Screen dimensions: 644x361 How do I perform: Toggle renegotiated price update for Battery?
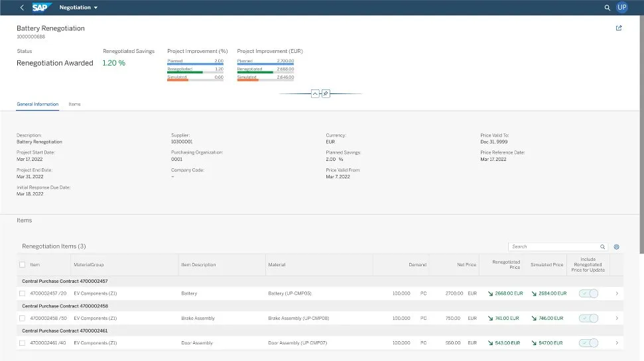[x=588, y=293]
